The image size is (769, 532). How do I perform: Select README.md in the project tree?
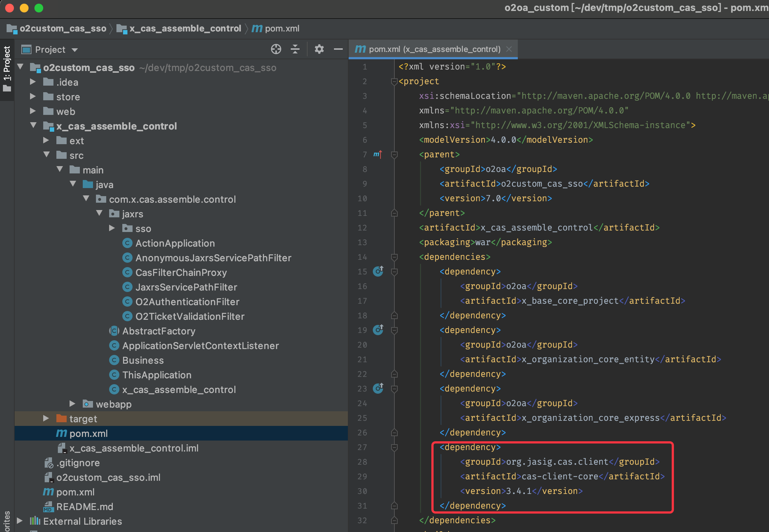click(x=85, y=507)
